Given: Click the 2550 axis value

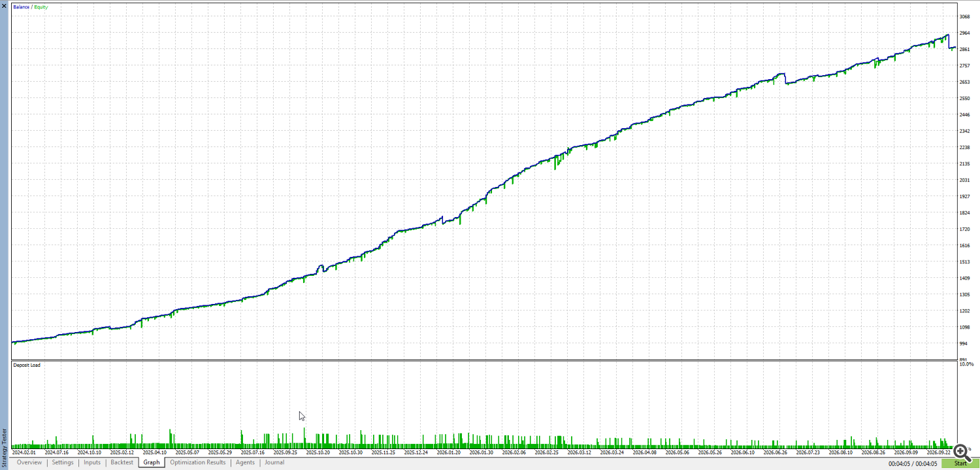Looking at the screenshot, I should coord(964,99).
